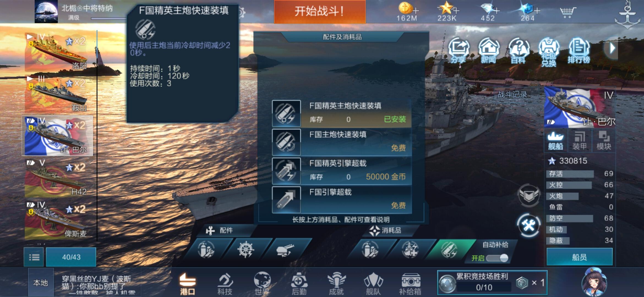Click the 累积竞技场胜利 progress bar
The width and height of the screenshot is (644, 297).
(x=484, y=287)
